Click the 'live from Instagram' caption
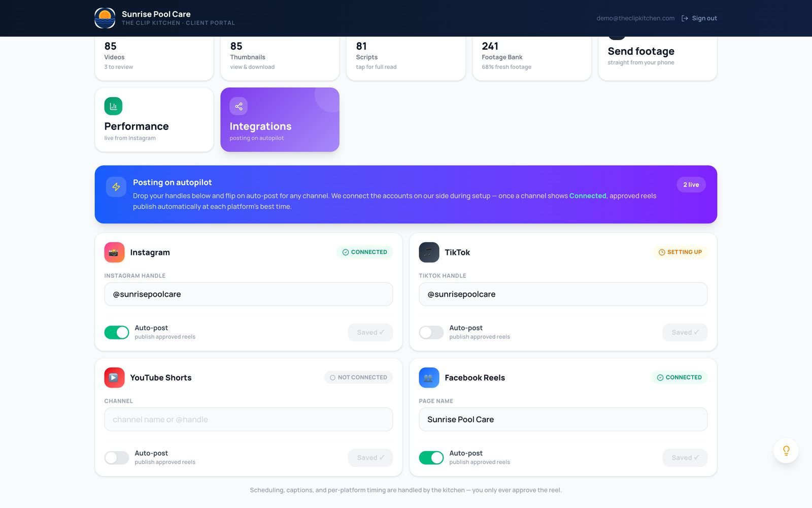The height and width of the screenshot is (508, 812). [x=130, y=138]
